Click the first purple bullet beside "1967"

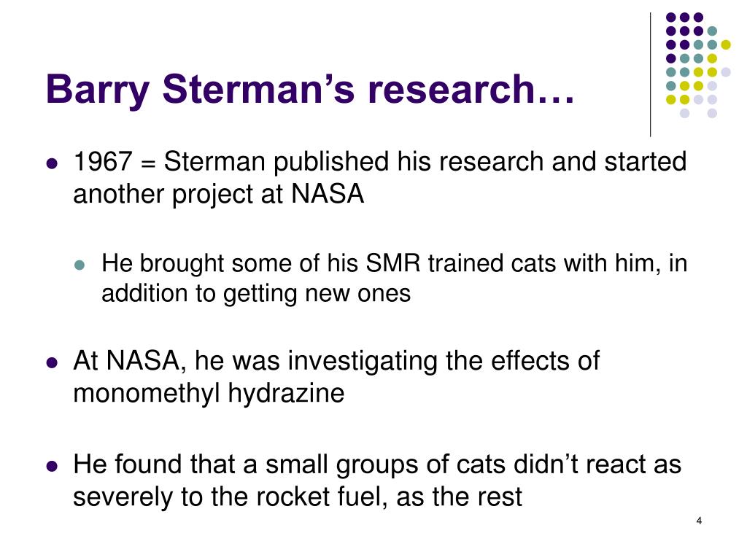click(x=52, y=164)
